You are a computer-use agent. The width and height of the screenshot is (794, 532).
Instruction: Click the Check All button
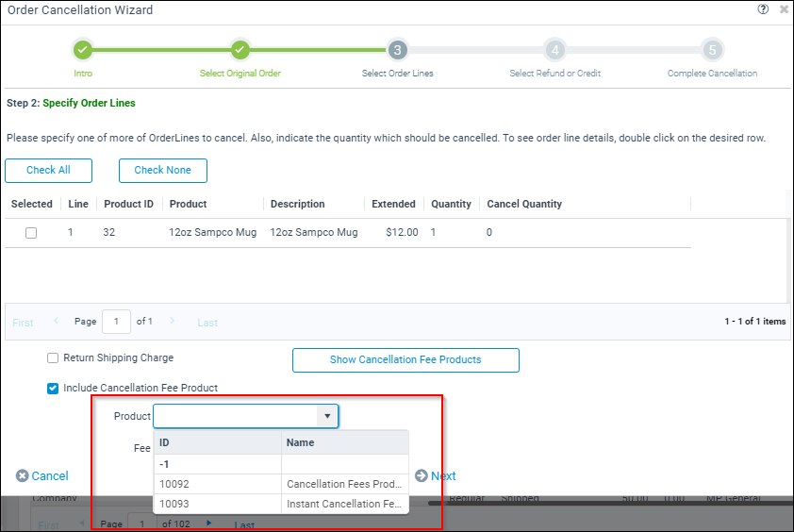[x=49, y=170]
